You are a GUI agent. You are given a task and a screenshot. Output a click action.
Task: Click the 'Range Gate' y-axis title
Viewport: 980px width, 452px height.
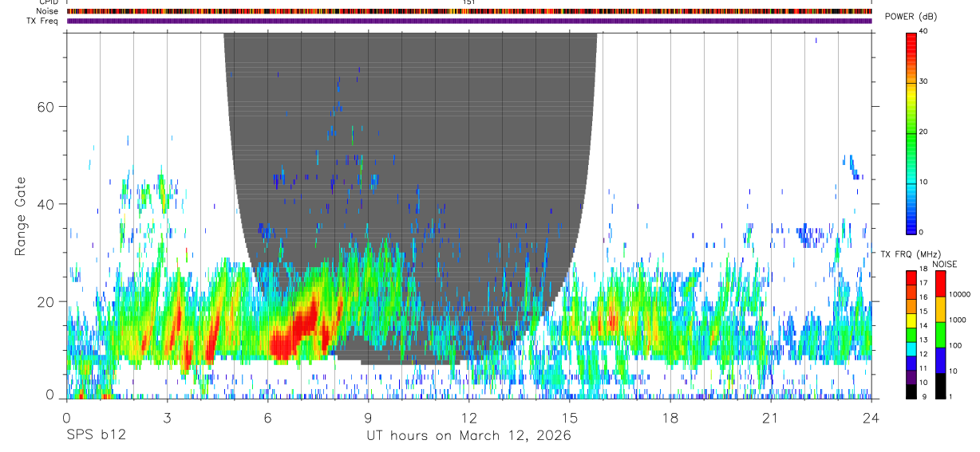coord(22,216)
